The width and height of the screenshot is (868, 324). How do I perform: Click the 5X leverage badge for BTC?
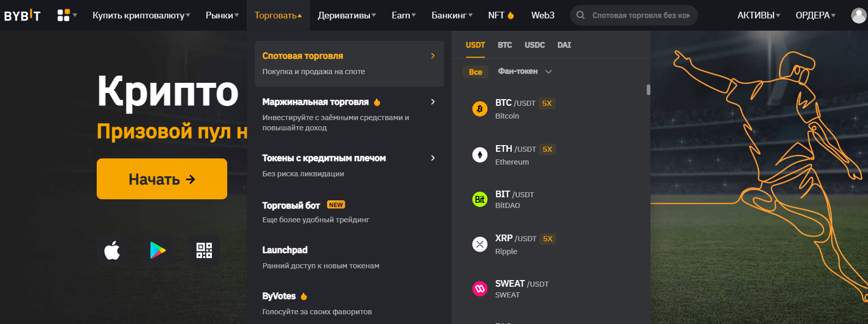(547, 103)
